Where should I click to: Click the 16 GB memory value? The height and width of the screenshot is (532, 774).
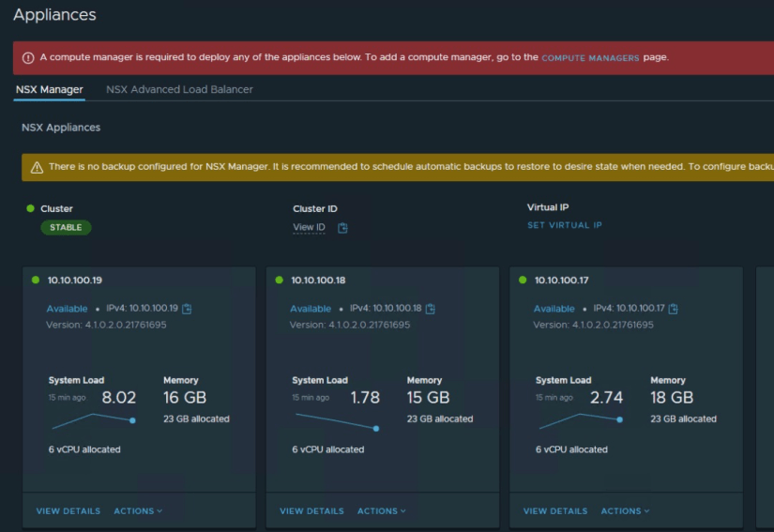tap(185, 397)
